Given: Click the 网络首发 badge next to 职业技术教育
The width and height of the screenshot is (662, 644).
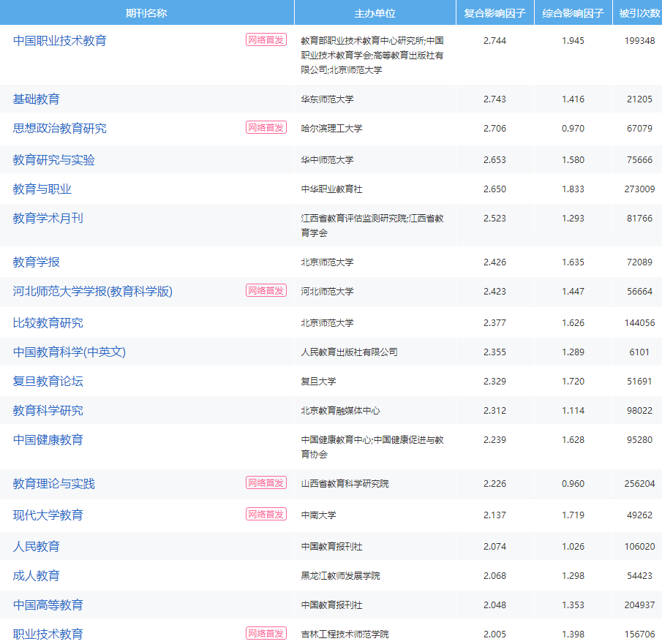Looking at the screenshot, I should point(266,634).
